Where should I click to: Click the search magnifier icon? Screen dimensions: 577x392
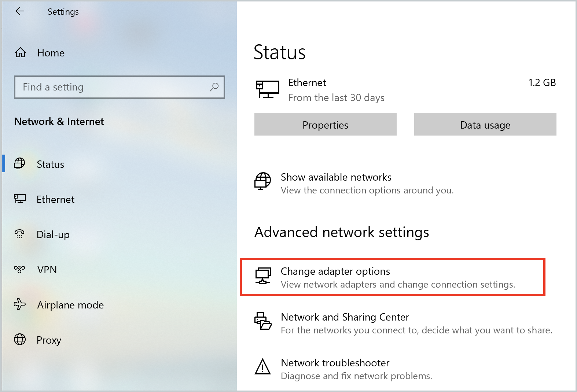214,87
